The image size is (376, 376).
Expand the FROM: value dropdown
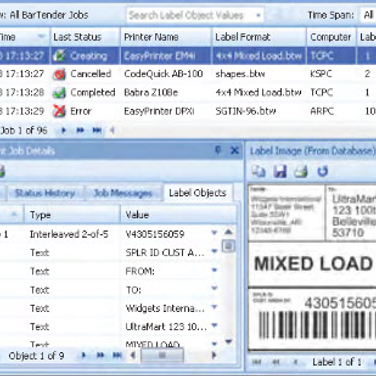click(x=214, y=270)
